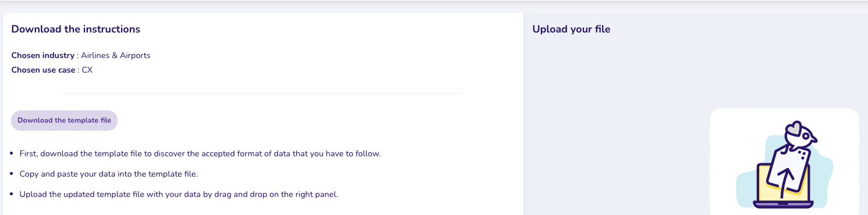
Task: Click the Upload the updated template instruction
Action: coord(179,194)
